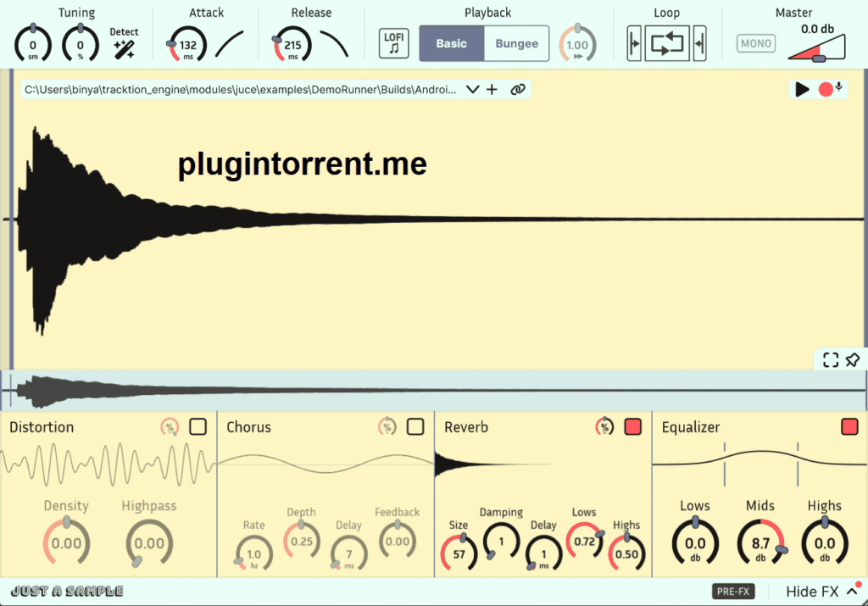Screen dimensions: 868x606
Task: Click the Just a Sample logo
Action: [68, 592]
